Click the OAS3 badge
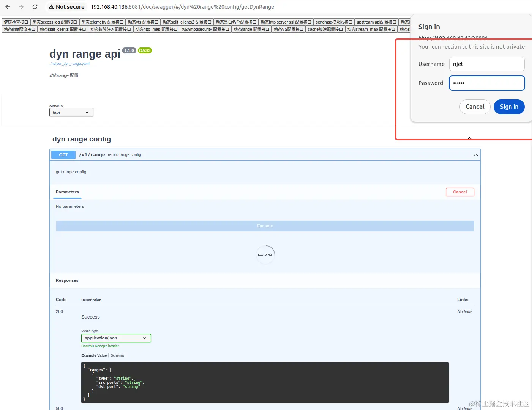The height and width of the screenshot is (410, 532). [x=145, y=50]
